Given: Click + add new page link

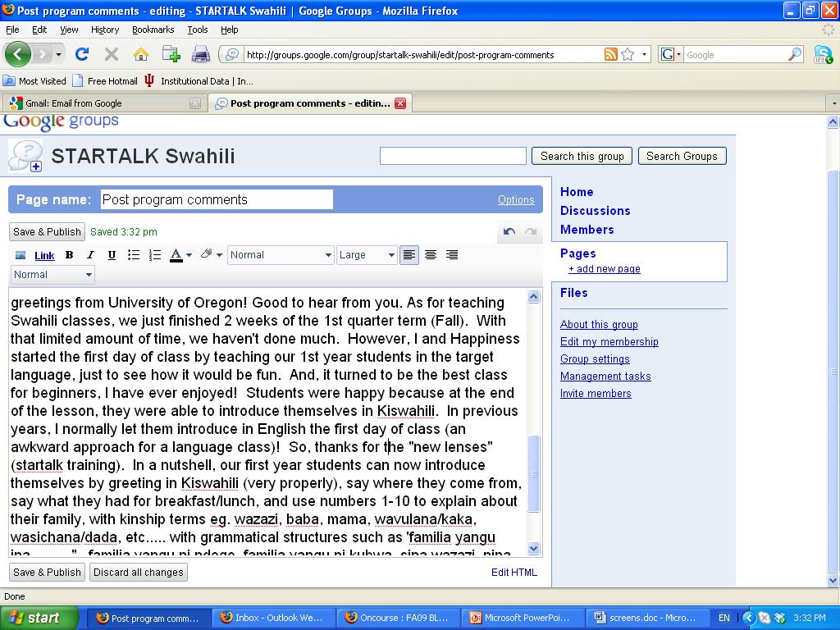Looking at the screenshot, I should coord(605,269).
